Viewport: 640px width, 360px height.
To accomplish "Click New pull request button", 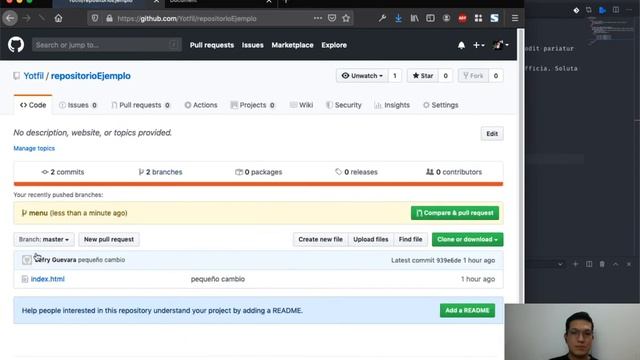I will [109, 239].
